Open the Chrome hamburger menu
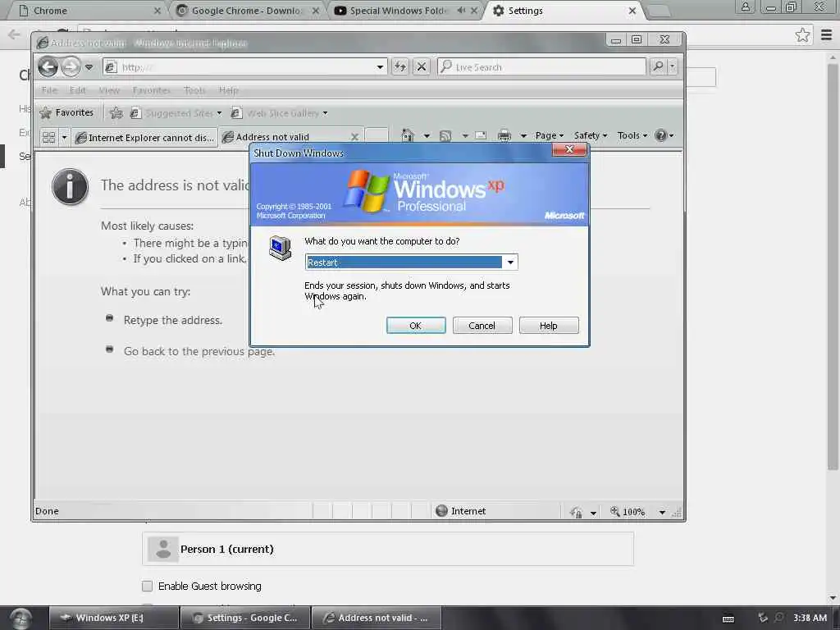Image resolution: width=840 pixels, height=630 pixels. click(826, 35)
